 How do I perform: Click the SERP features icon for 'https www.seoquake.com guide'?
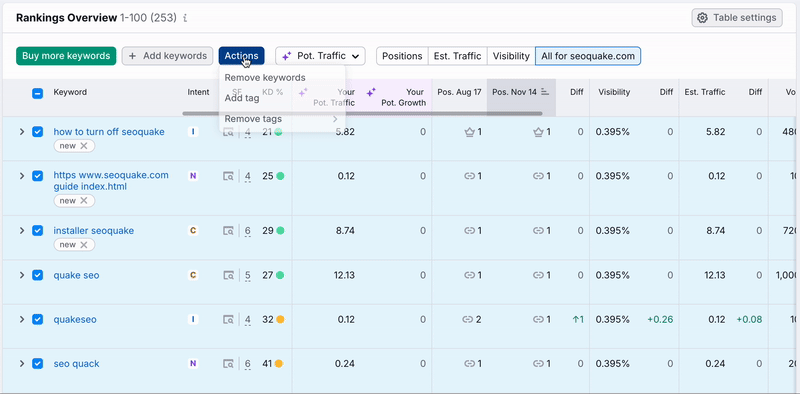point(228,176)
